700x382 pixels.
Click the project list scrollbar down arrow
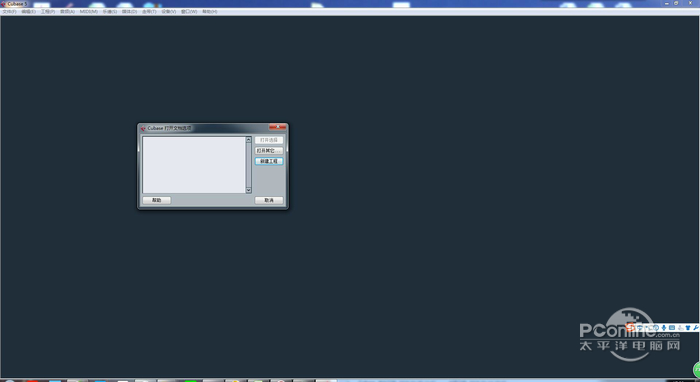(x=249, y=190)
